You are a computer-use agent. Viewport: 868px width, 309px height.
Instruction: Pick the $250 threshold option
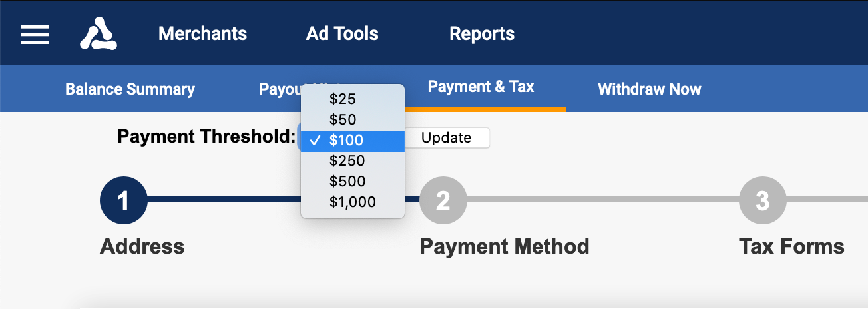(x=353, y=161)
